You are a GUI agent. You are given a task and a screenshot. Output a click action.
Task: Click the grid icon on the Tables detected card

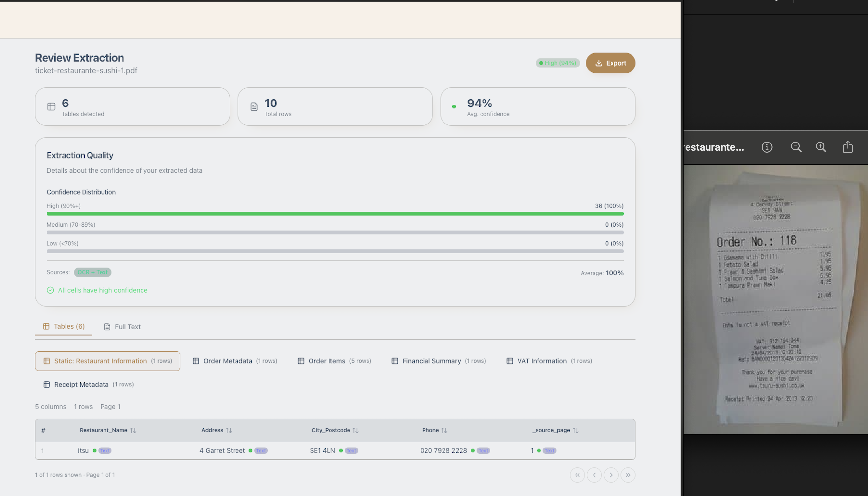pos(51,106)
